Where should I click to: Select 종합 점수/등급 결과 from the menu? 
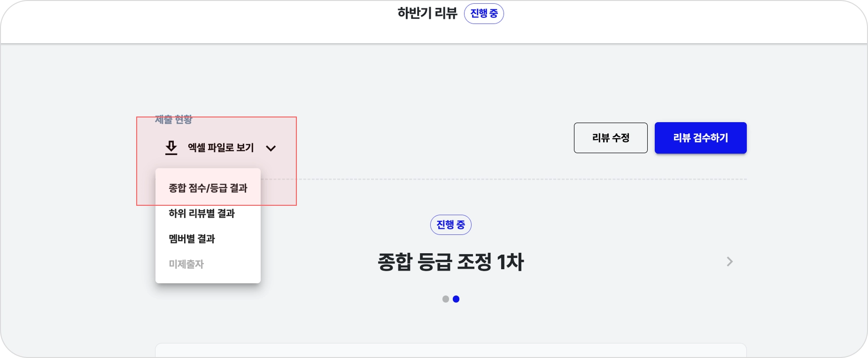pyautogui.click(x=208, y=188)
